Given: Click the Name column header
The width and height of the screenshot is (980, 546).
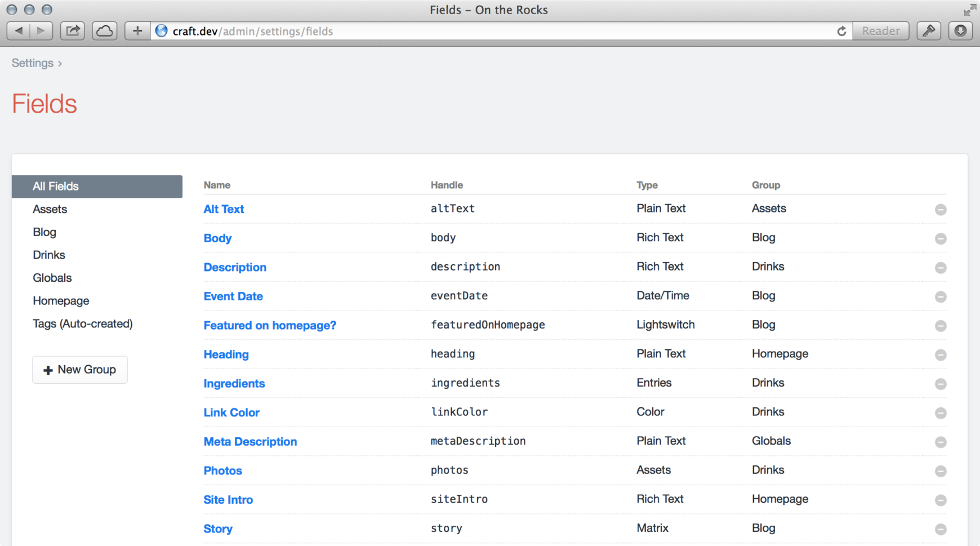Looking at the screenshot, I should point(217,185).
